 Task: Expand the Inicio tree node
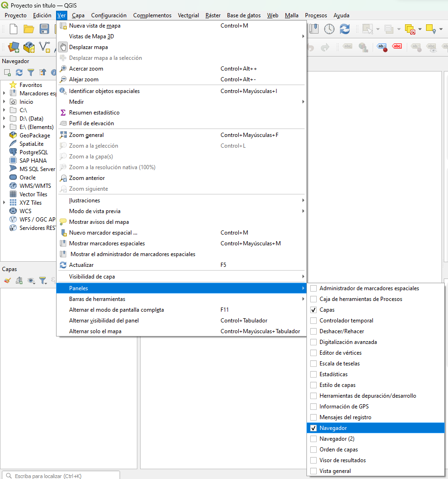click(4, 102)
